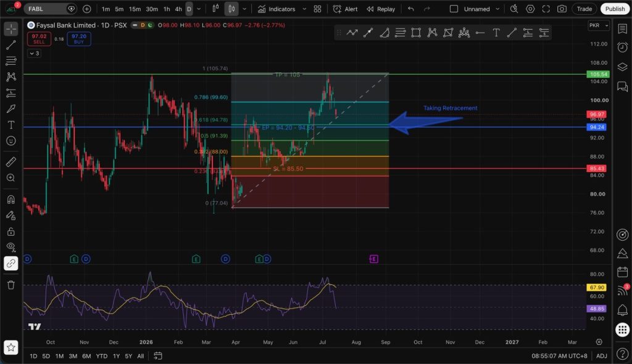Image resolution: width=632 pixels, height=364 pixels.
Task: Remove drawings with the trash icon
Action: tap(11, 285)
